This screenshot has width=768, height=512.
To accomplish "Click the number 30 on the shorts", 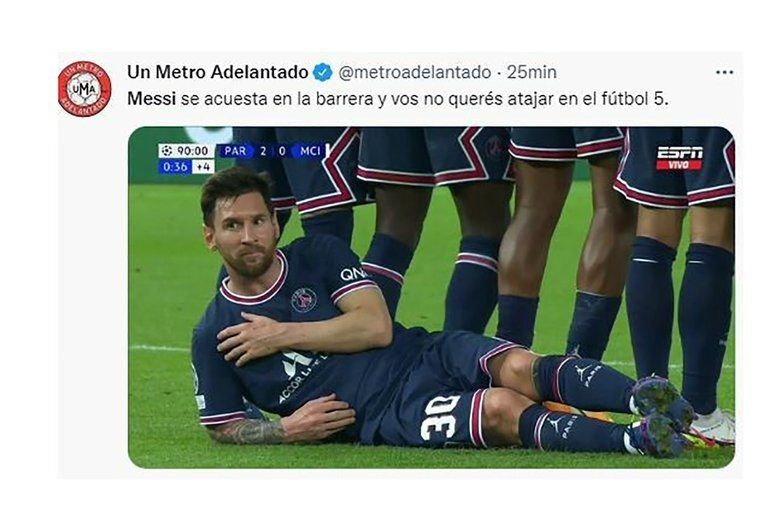I will 441,417.
